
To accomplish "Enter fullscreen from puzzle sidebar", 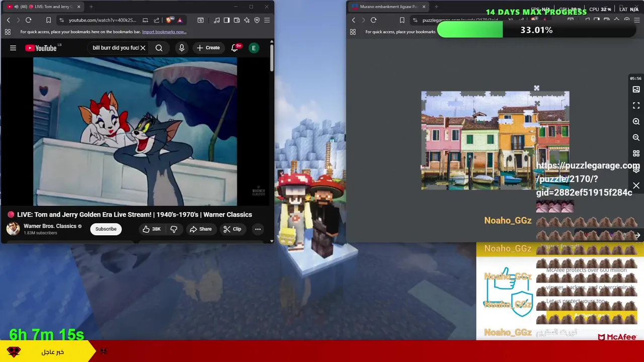I will pyautogui.click(x=636, y=106).
